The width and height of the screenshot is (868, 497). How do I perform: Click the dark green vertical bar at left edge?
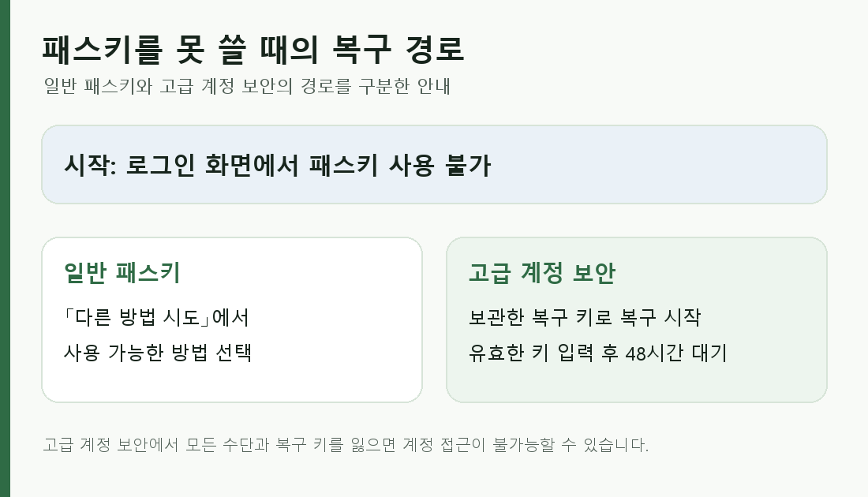coord(5,248)
